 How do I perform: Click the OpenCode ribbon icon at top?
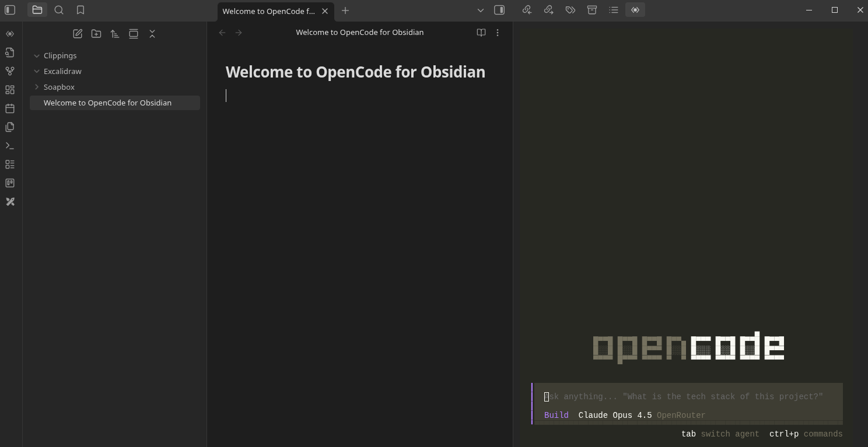click(x=10, y=34)
